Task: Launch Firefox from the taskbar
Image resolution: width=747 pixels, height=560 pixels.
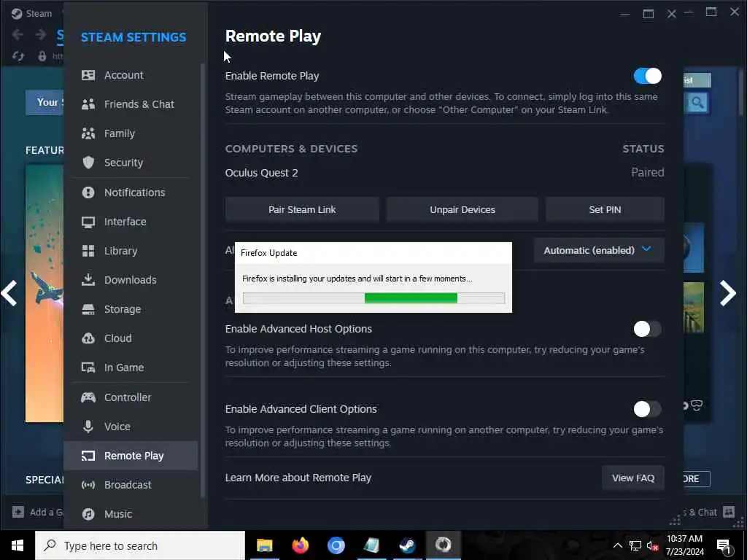Action: click(300, 545)
